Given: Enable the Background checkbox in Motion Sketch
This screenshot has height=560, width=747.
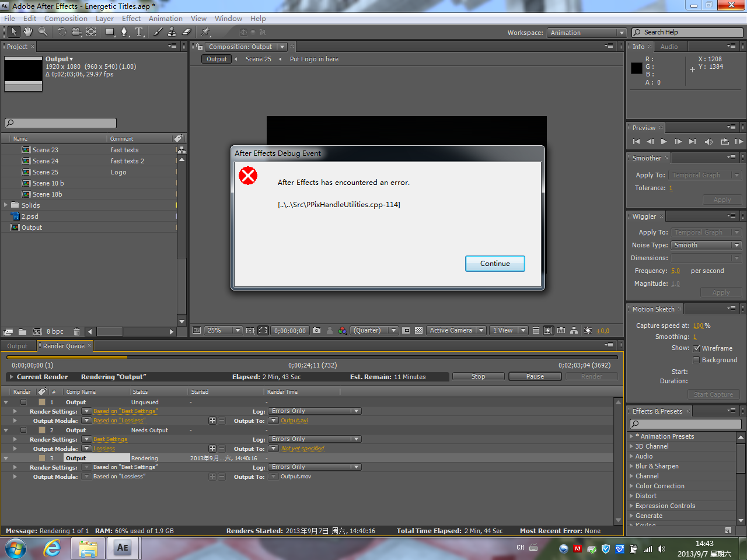Looking at the screenshot, I should coord(696,360).
